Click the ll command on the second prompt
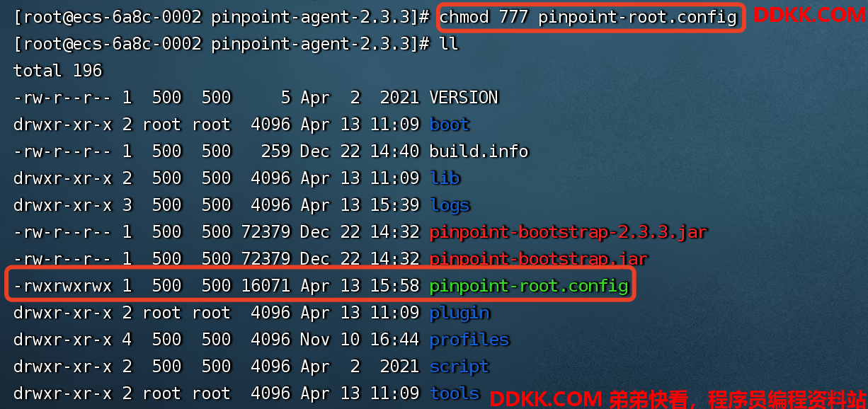Screen dimensions: 868x409 [449, 44]
